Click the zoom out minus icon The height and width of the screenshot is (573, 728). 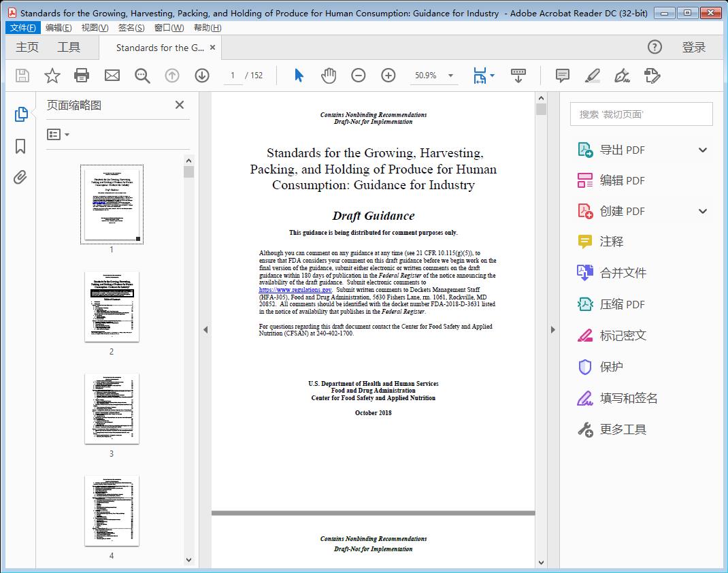[359, 76]
